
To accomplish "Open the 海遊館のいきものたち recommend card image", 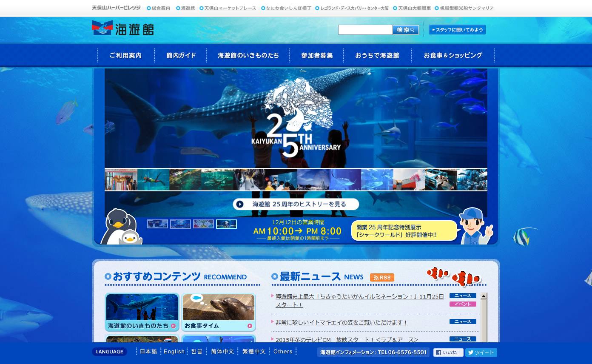I will click(142, 307).
